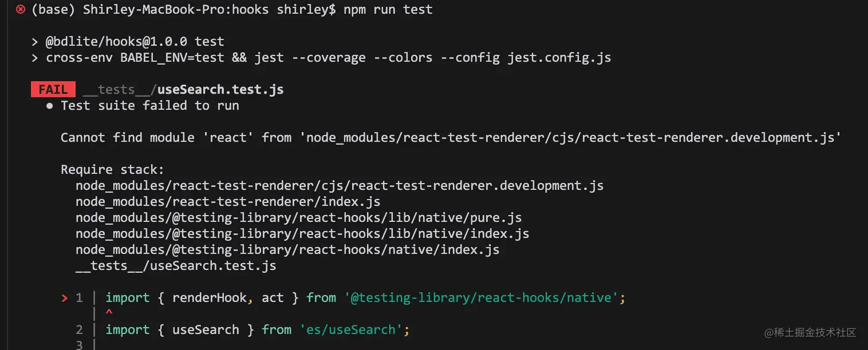
Task: Open react-test-renderer.development.js path in require stack
Action: [340, 186]
